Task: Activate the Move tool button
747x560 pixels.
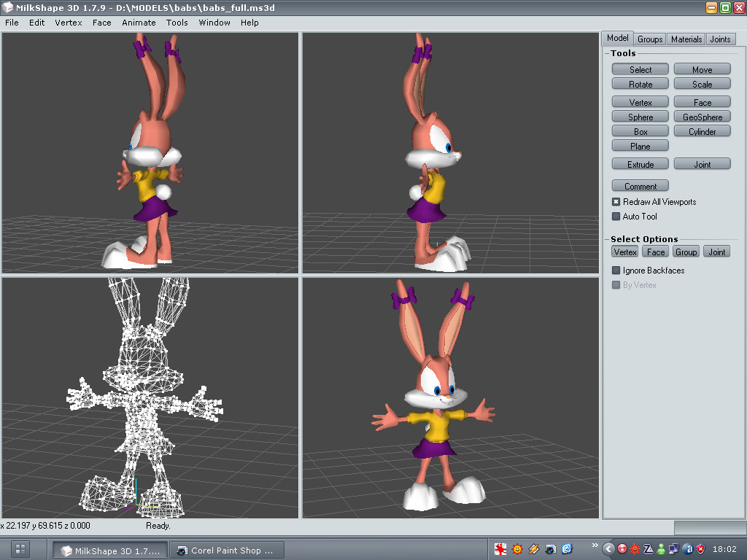Action: (703, 69)
